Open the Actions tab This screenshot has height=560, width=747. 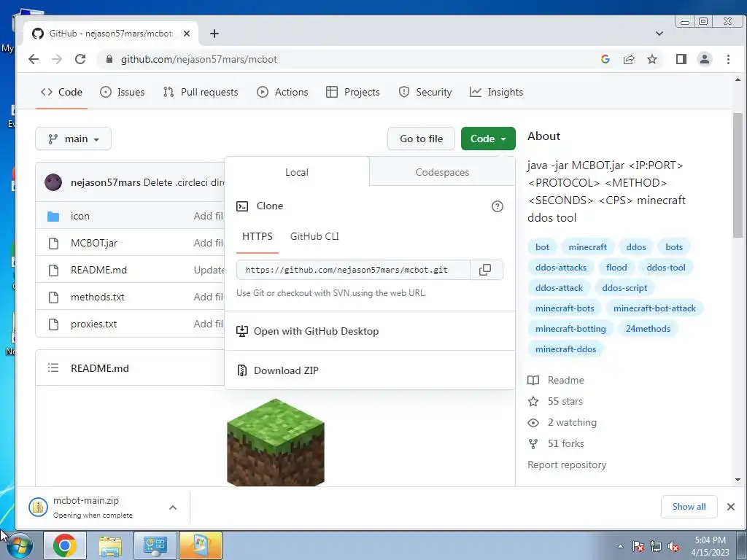[x=282, y=92]
